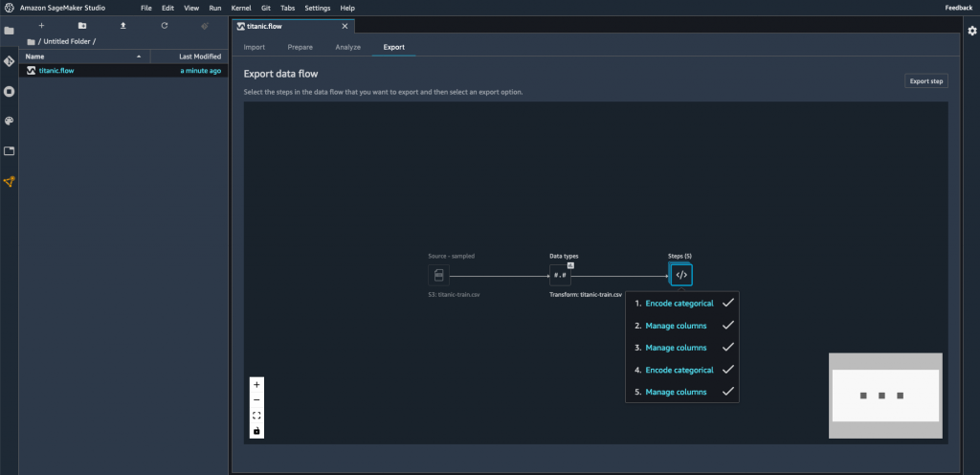
Task: Select the Steps (5) code node
Action: (681, 275)
